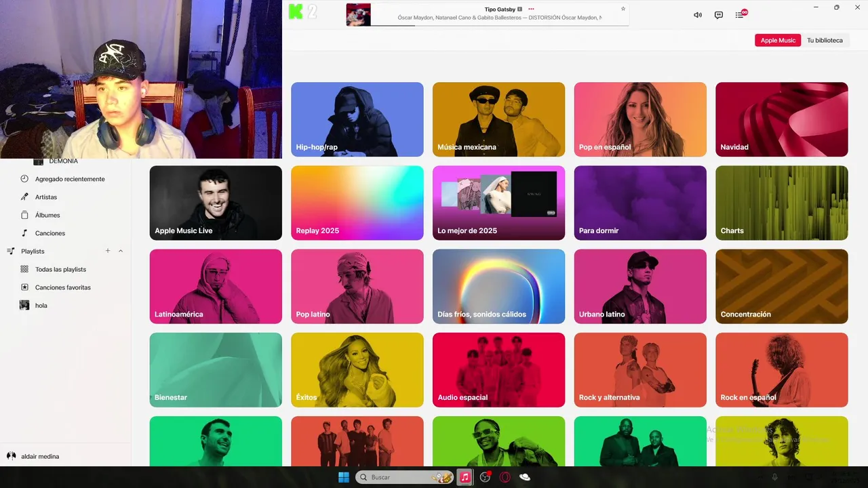
Task: Add a new playlist with the plus icon
Action: tap(107, 251)
